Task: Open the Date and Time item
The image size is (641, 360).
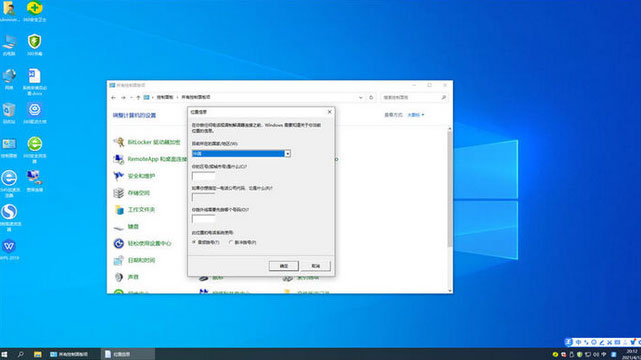Action: pos(134,260)
